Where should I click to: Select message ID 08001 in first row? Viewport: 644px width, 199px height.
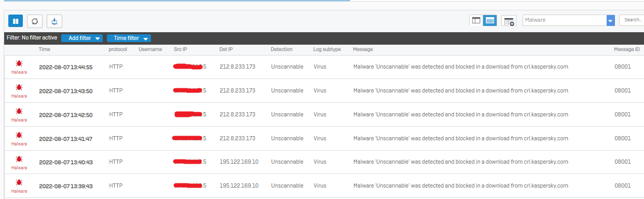click(x=623, y=67)
